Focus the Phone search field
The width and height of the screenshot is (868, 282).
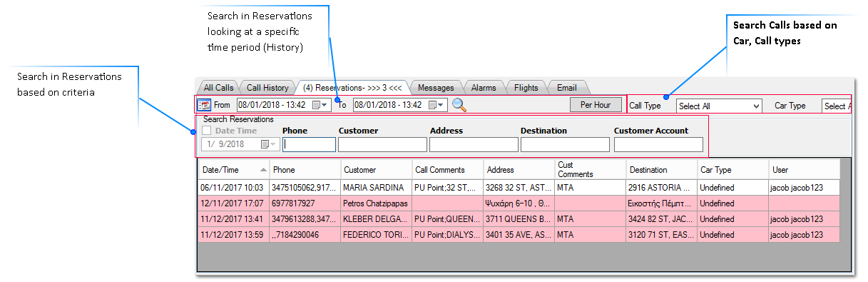tap(309, 144)
